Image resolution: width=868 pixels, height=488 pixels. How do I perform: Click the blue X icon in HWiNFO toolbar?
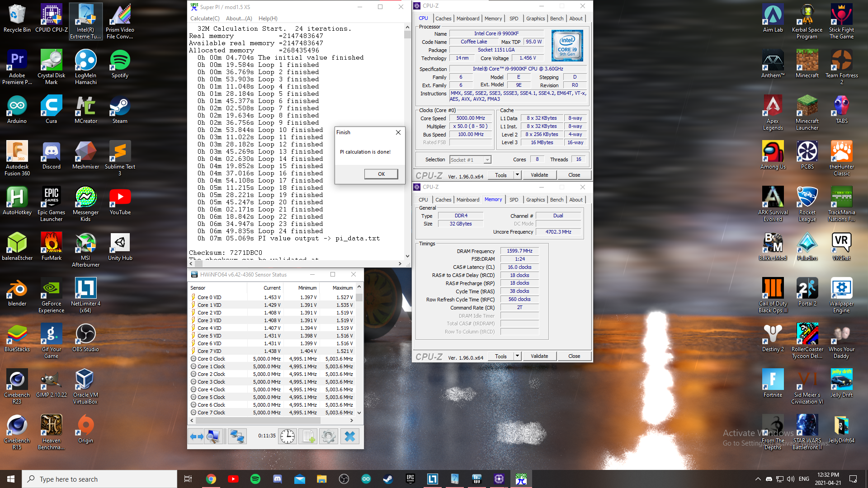pos(350,436)
